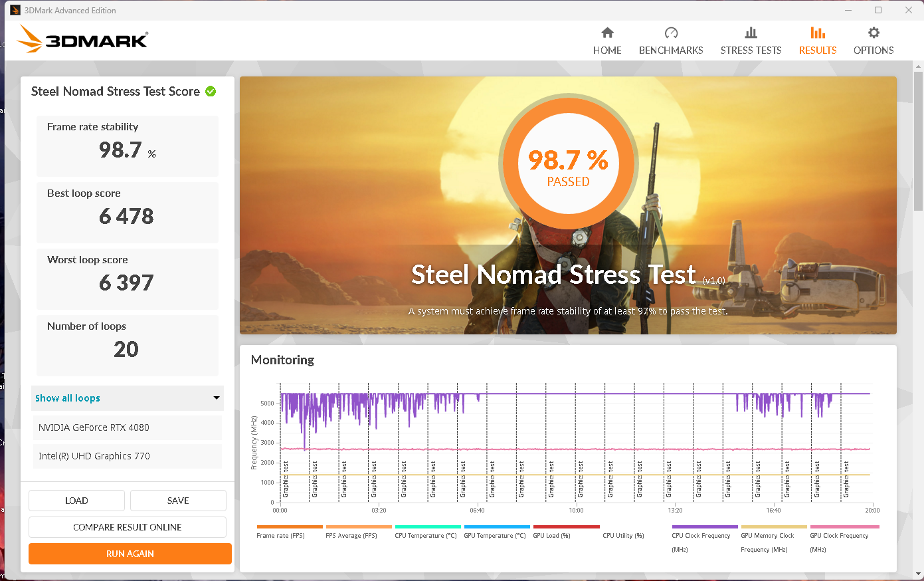Viewport: 924px width, 581px height.
Task: Open Options via the gear icon
Action: (x=874, y=33)
